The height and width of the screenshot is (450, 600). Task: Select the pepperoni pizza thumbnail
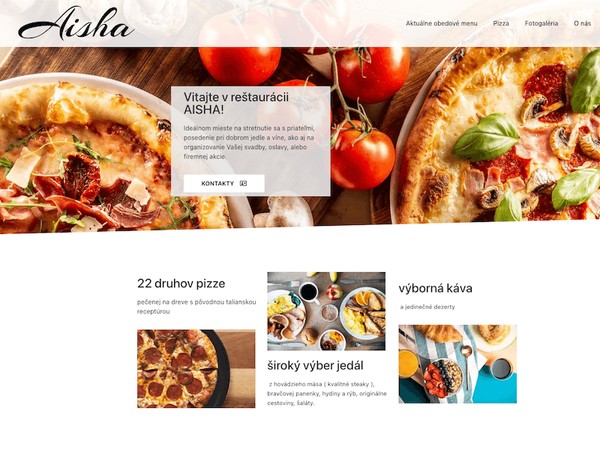click(196, 368)
